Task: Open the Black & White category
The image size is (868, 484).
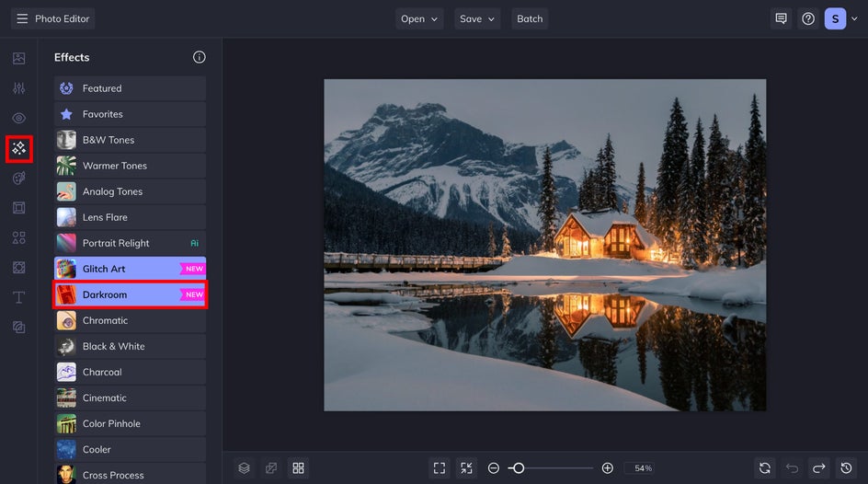Action: (130, 346)
